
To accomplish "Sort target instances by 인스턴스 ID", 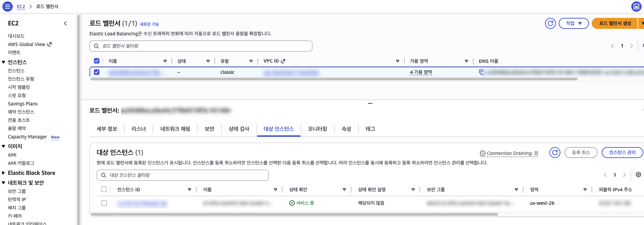I will point(190,190).
